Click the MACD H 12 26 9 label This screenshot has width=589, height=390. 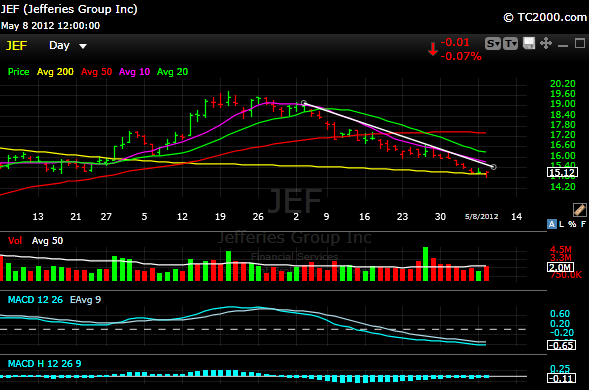[x=44, y=364]
